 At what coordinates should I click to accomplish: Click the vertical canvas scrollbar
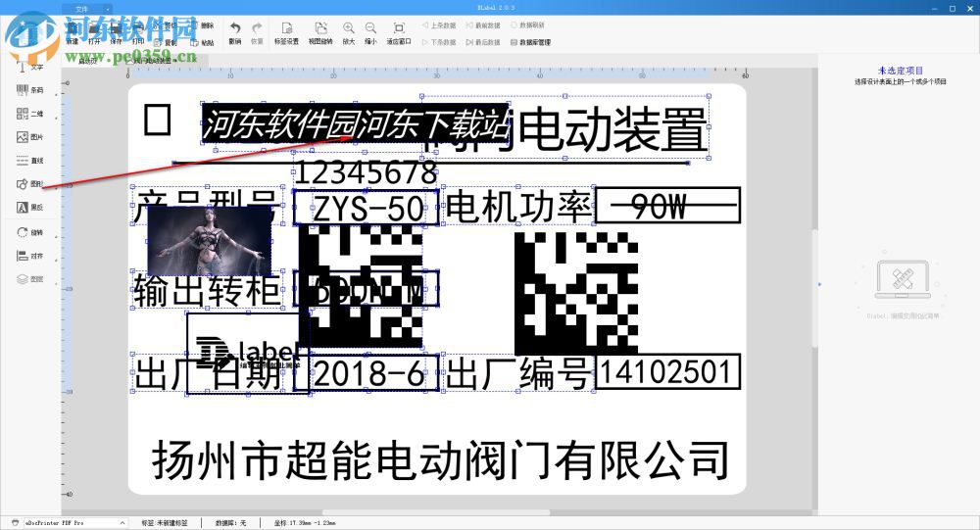click(x=814, y=288)
